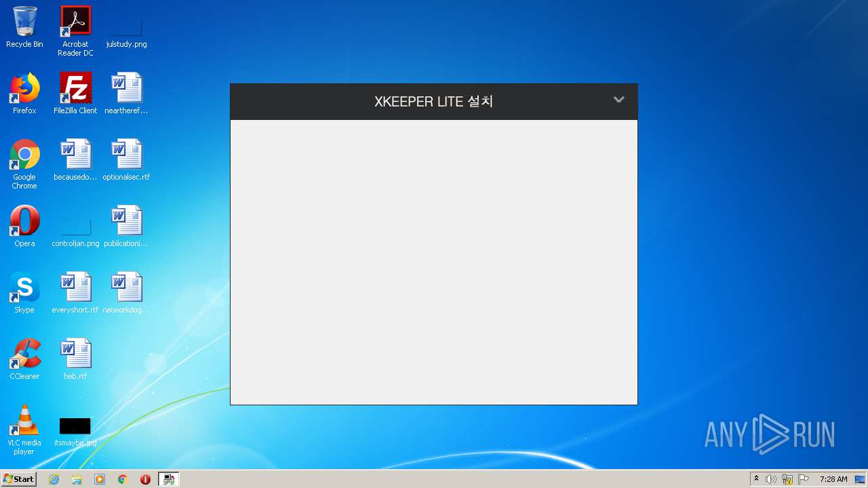Open the 7:28 AM clock

tap(833, 479)
